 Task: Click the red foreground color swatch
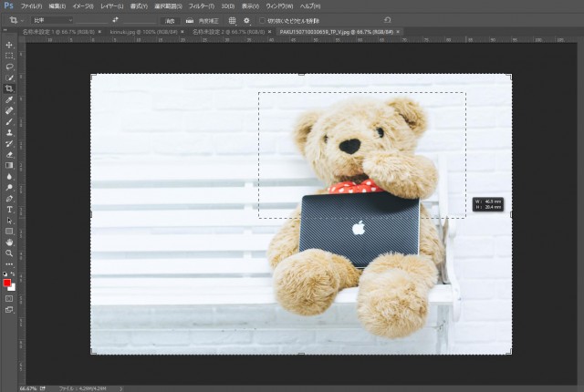pyautogui.click(x=7, y=283)
